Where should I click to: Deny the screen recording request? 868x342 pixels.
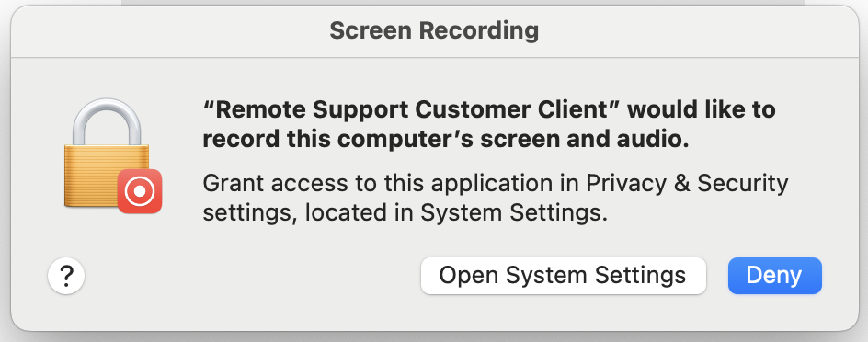pos(774,276)
